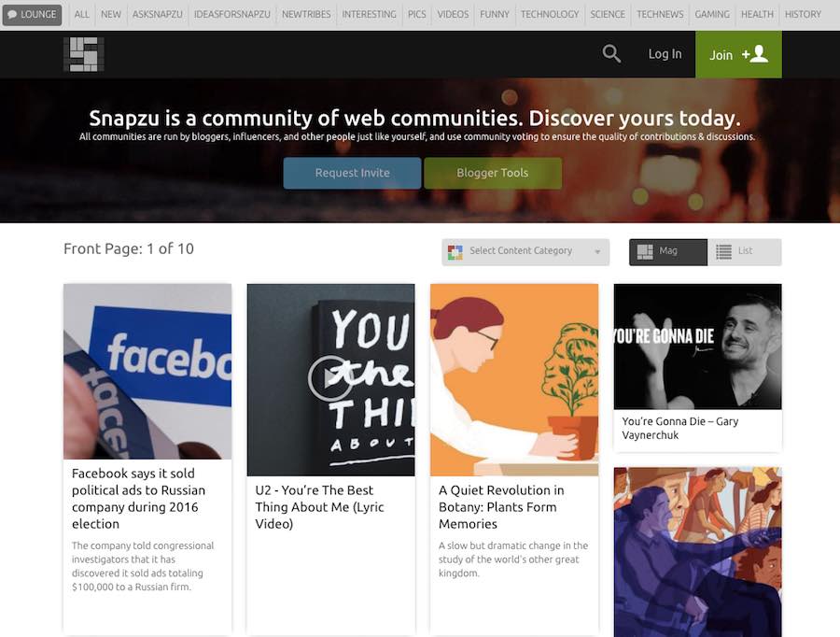Viewport: 840px width, 637px height.
Task: Click the Log In link
Action: (x=665, y=54)
